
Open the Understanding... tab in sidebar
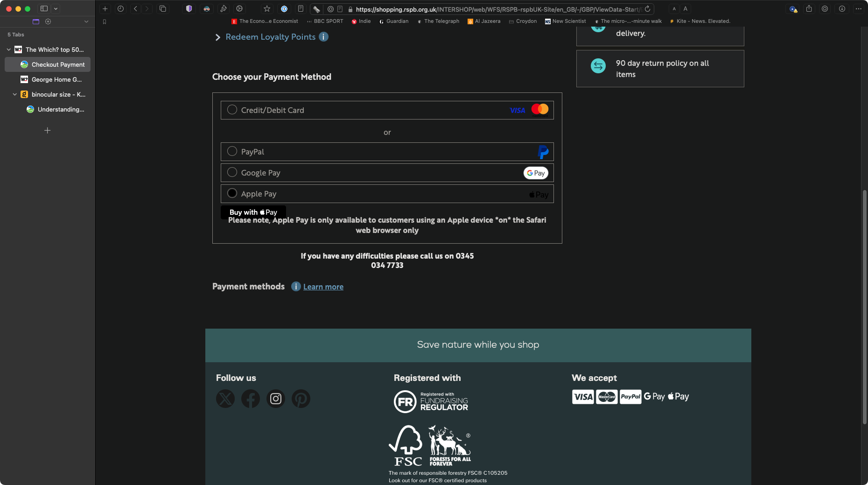coord(61,109)
